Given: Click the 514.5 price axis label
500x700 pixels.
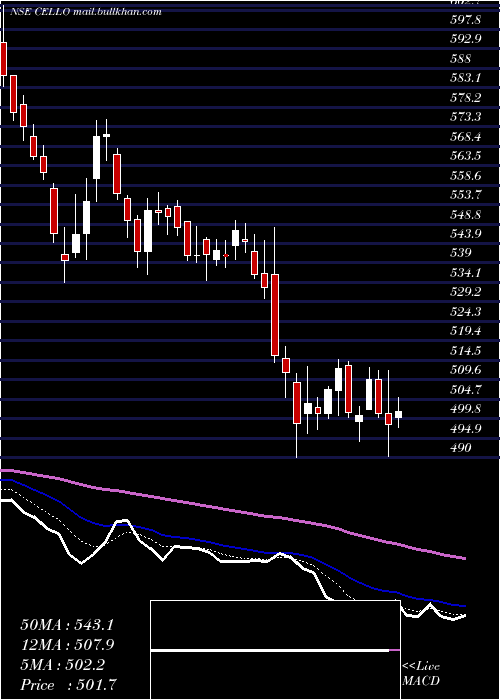Looking at the screenshot, I should pos(465,351).
